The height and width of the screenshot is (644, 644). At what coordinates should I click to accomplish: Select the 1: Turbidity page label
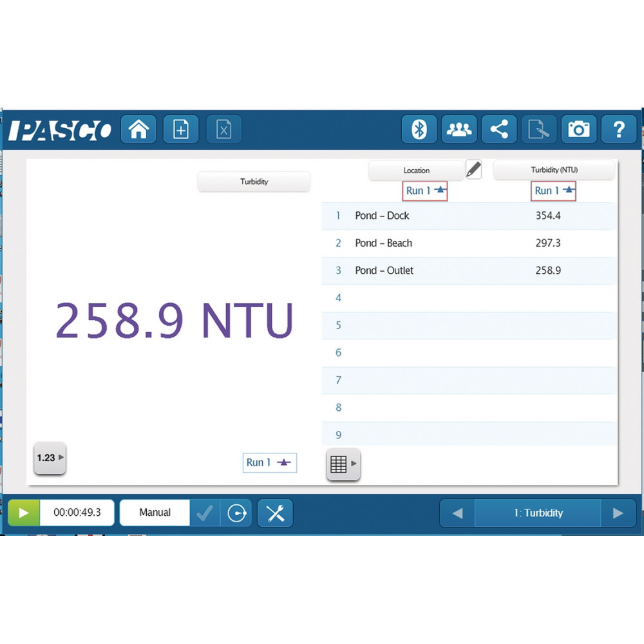538,513
